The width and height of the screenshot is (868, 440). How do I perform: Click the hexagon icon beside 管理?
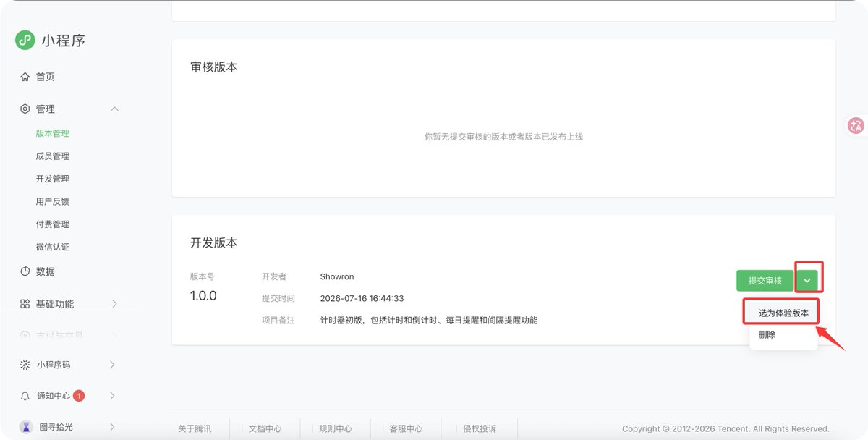pos(25,109)
